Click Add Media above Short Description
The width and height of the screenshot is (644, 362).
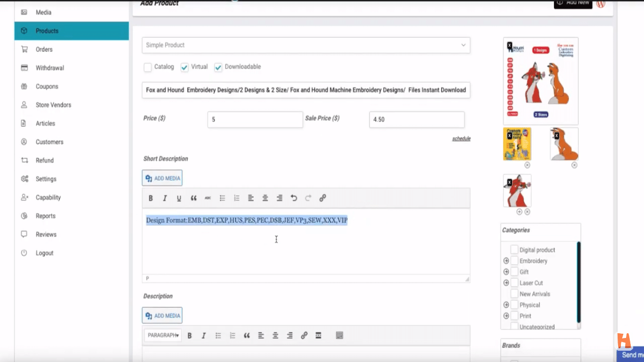pyautogui.click(x=162, y=178)
